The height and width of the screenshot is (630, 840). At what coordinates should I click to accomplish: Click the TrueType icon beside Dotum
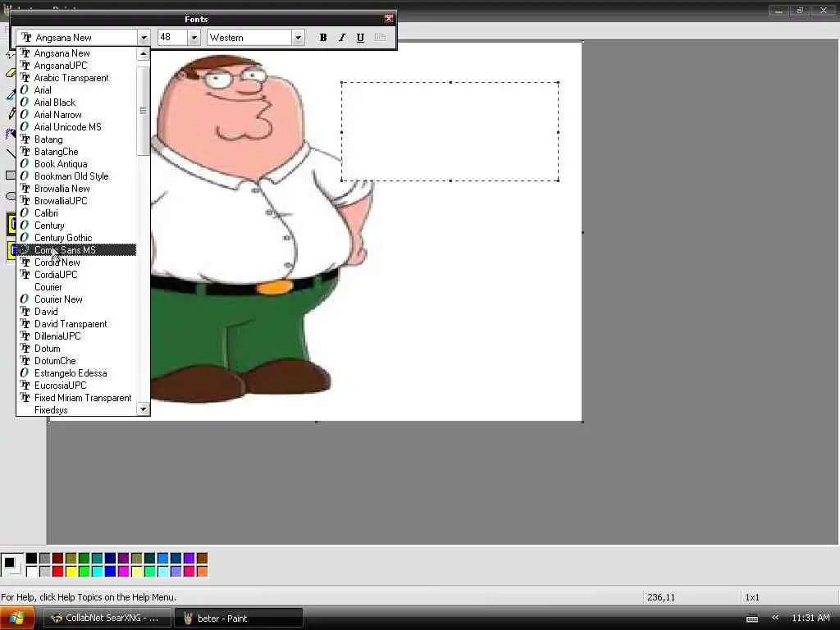click(25, 348)
